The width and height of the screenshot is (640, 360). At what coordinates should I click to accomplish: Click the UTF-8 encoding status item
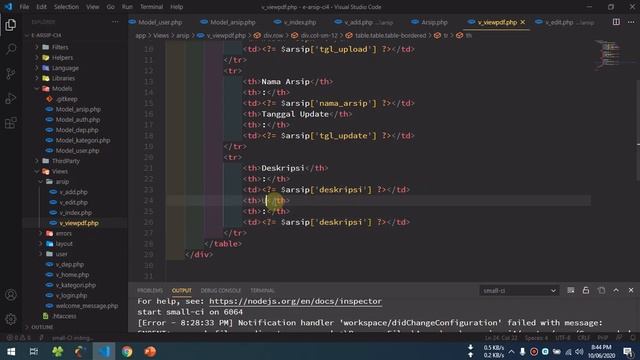point(562,338)
